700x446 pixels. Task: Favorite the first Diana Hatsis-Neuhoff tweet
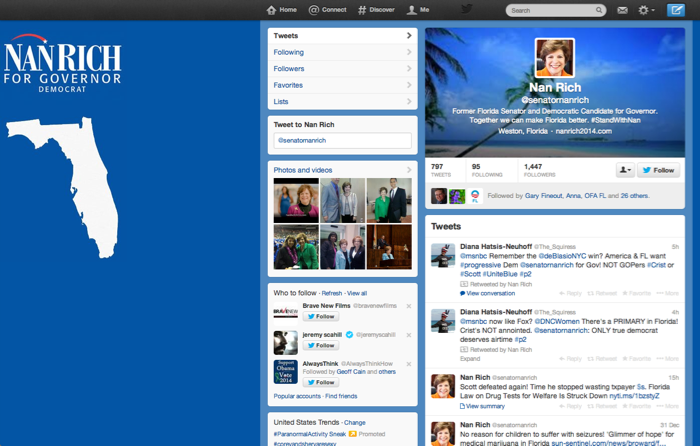(636, 293)
